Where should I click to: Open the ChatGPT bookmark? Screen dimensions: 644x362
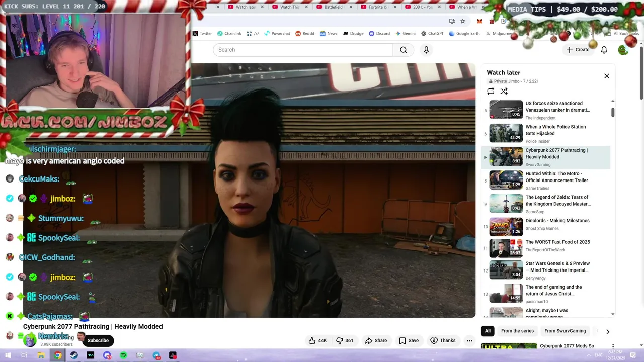pos(432,34)
